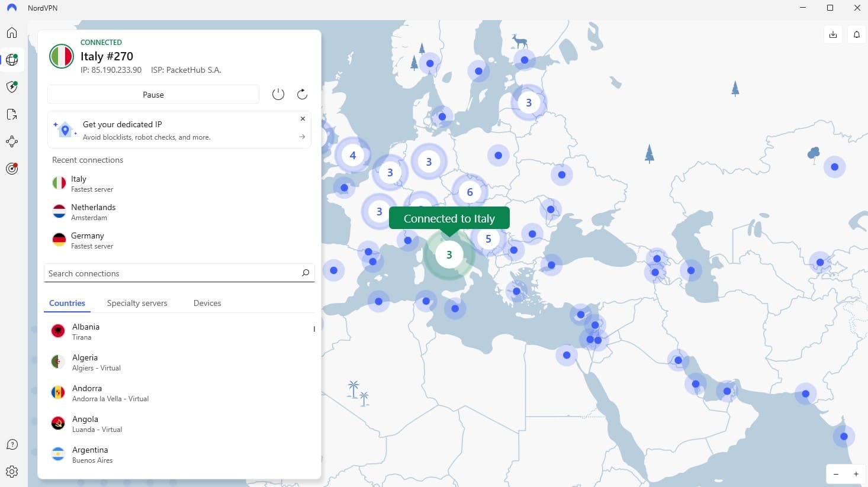This screenshot has width=868, height=487.
Task: Click the Connected to Italy tooltip
Action: tap(449, 218)
